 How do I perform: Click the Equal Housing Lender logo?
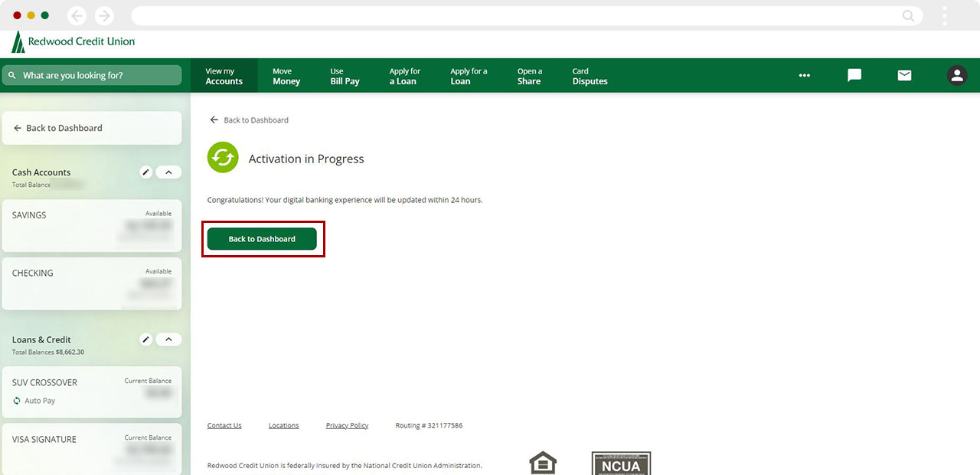coord(543,464)
